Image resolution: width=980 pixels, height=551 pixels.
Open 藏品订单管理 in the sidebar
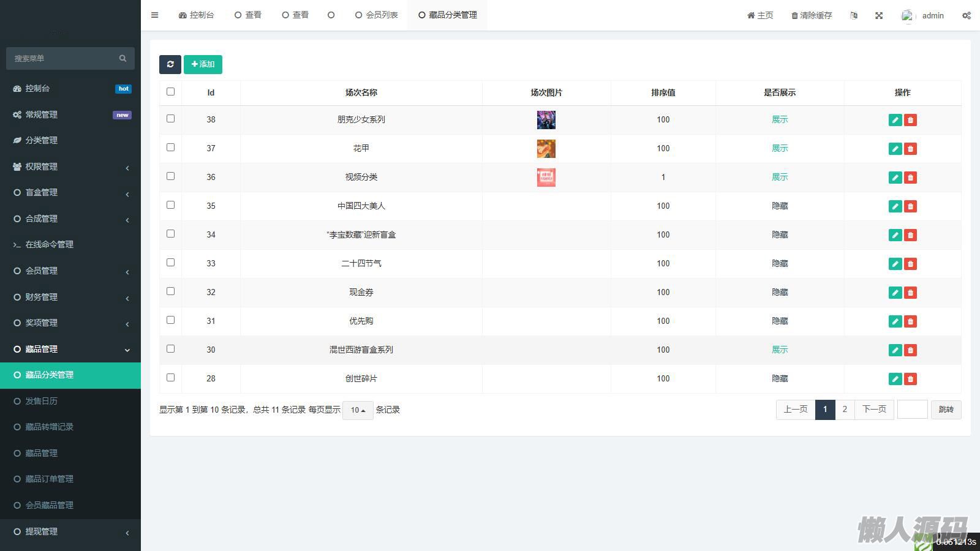coord(49,479)
